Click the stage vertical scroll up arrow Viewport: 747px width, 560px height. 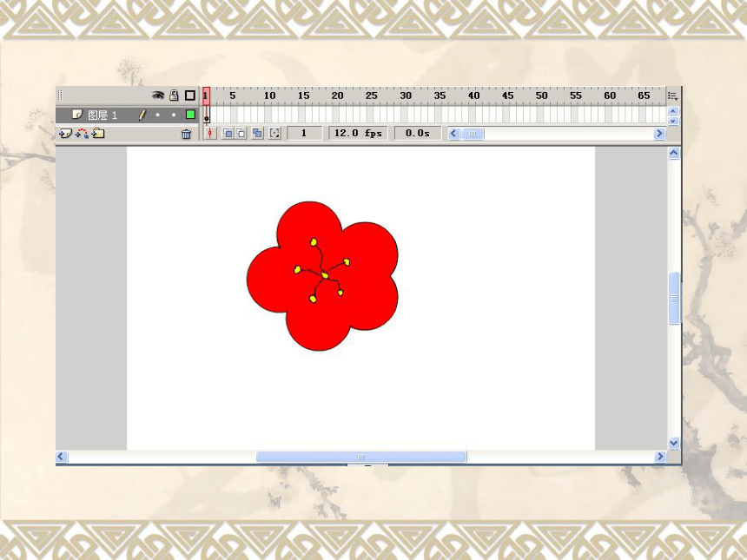[674, 154]
